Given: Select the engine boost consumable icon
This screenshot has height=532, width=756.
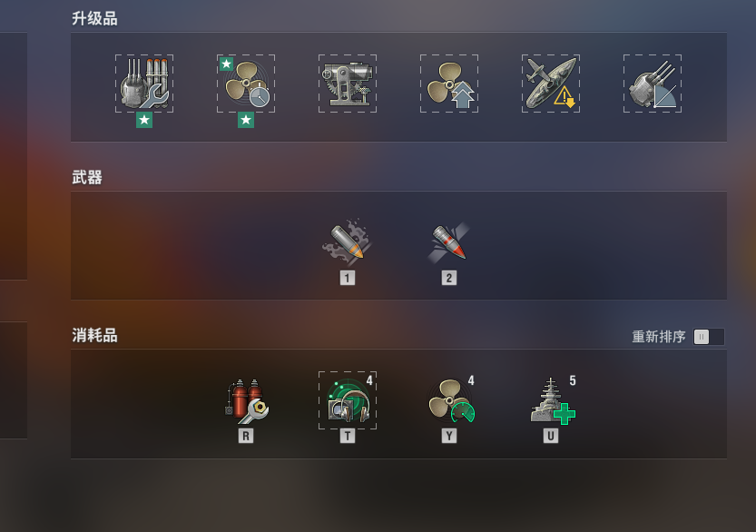Looking at the screenshot, I should click(x=451, y=400).
